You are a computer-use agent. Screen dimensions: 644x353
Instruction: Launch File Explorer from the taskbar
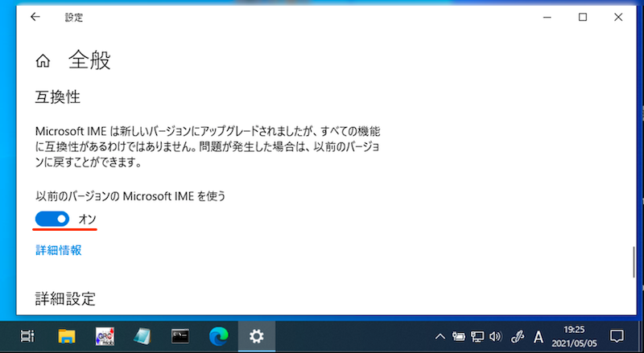[x=66, y=335]
